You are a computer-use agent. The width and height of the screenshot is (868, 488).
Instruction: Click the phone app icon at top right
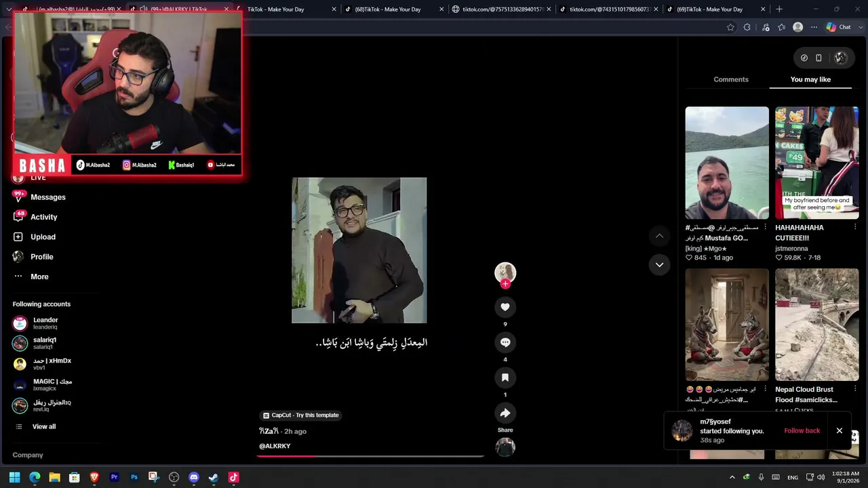click(x=818, y=58)
